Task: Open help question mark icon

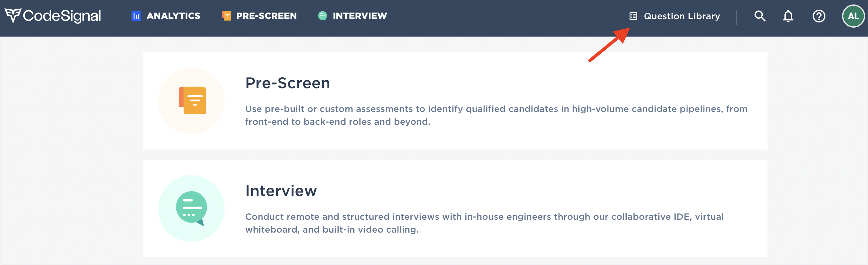Action: coord(818,16)
